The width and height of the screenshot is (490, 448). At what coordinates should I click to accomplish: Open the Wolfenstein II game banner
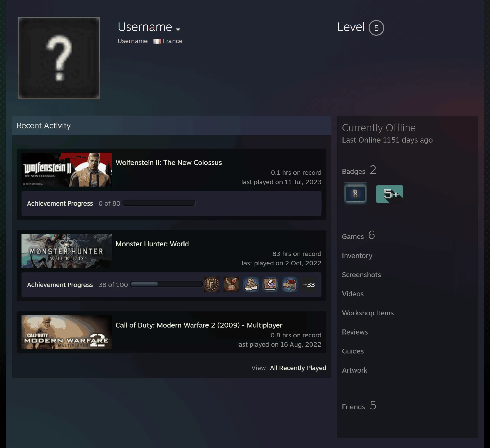pos(66,170)
